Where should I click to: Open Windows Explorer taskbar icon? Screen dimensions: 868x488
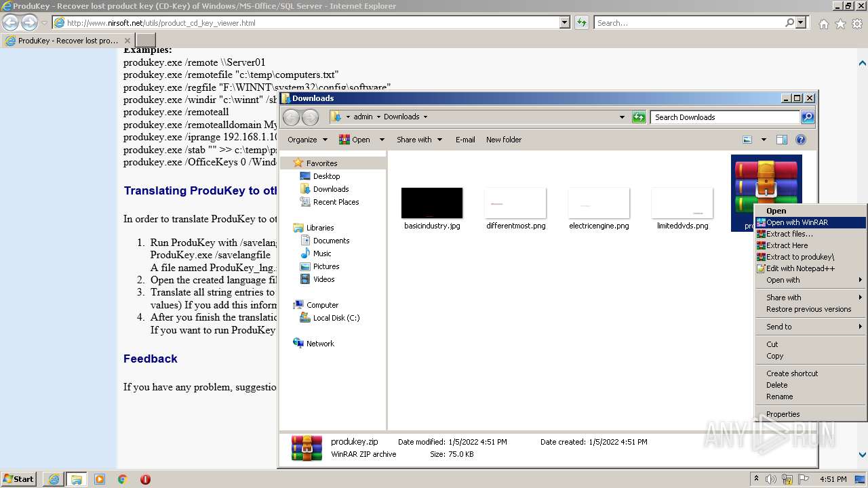tap(76, 479)
